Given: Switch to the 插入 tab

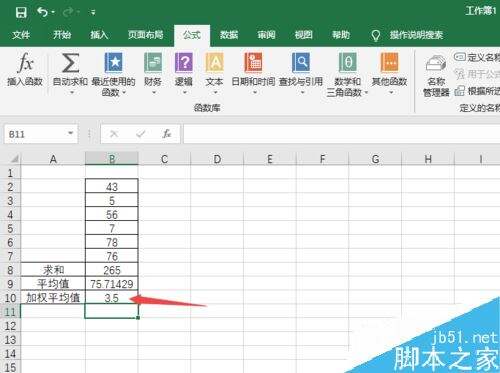Looking at the screenshot, I should (99, 35).
